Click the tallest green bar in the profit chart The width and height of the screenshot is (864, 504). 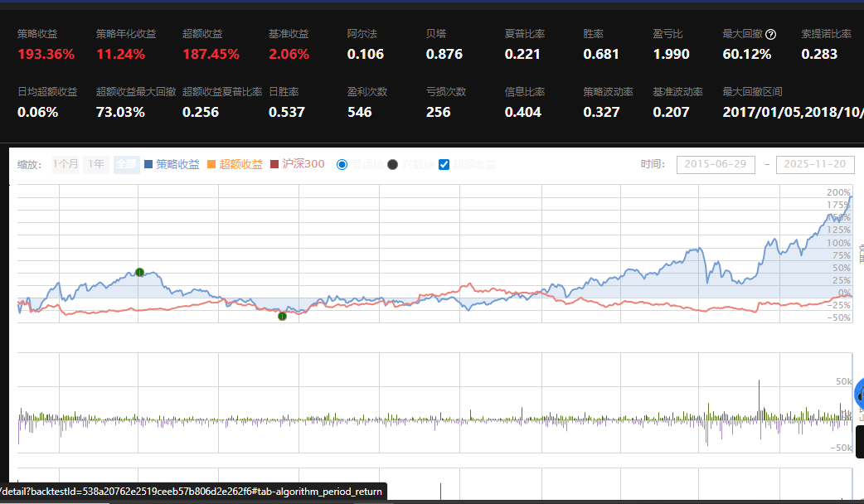(x=759, y=398)
